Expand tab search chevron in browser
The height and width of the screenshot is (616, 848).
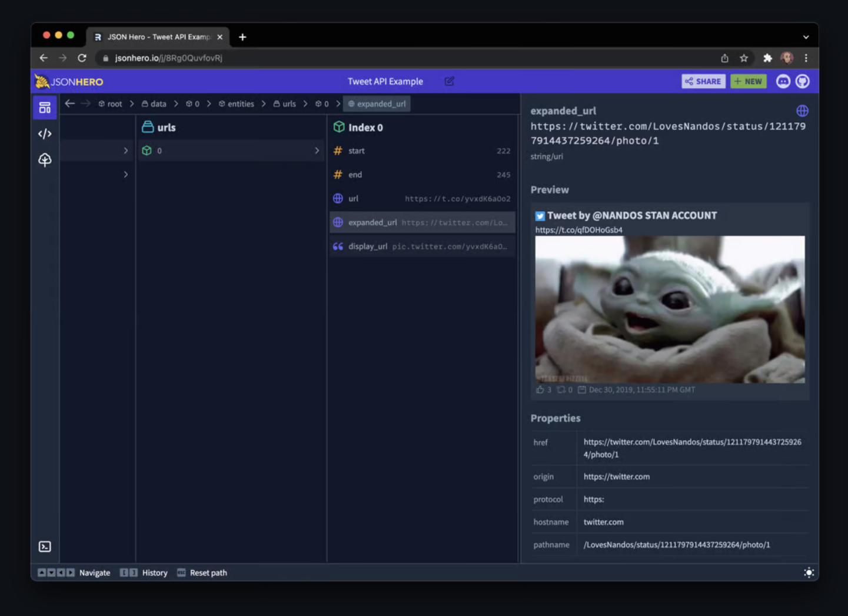pyautogui.click(x=806, y=36)
